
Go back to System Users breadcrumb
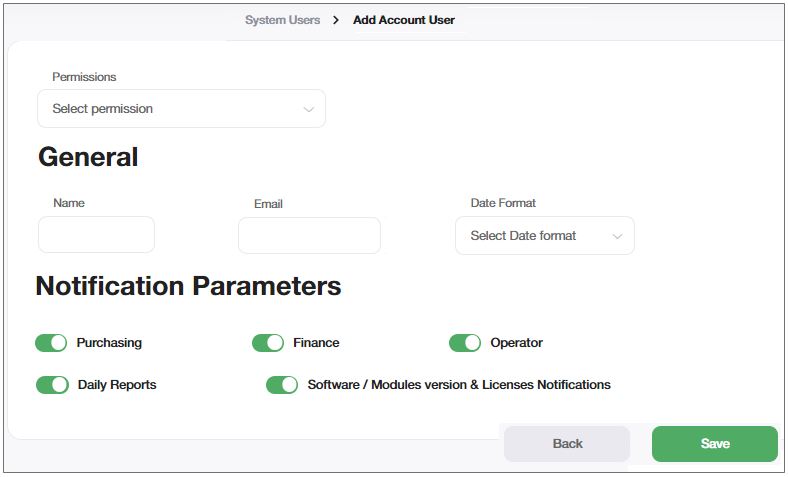coord(282,20)
